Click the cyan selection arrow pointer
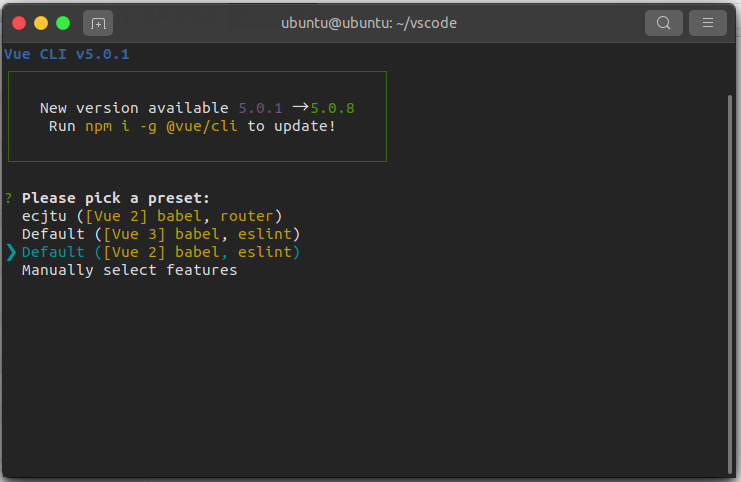The width and height of the screenshot is (741, 482). [x=11, y=252]
